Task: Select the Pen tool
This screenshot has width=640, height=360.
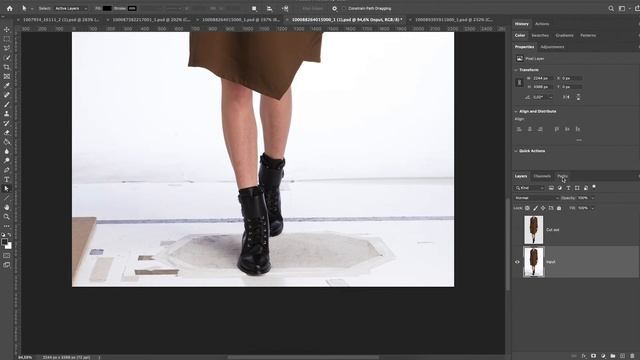Action: 7,170
